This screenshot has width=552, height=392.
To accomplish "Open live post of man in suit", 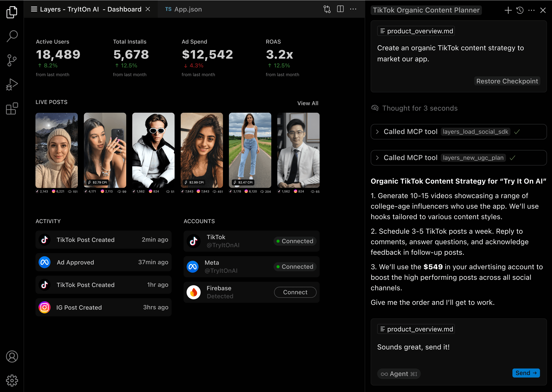I will tap(298, 150).
